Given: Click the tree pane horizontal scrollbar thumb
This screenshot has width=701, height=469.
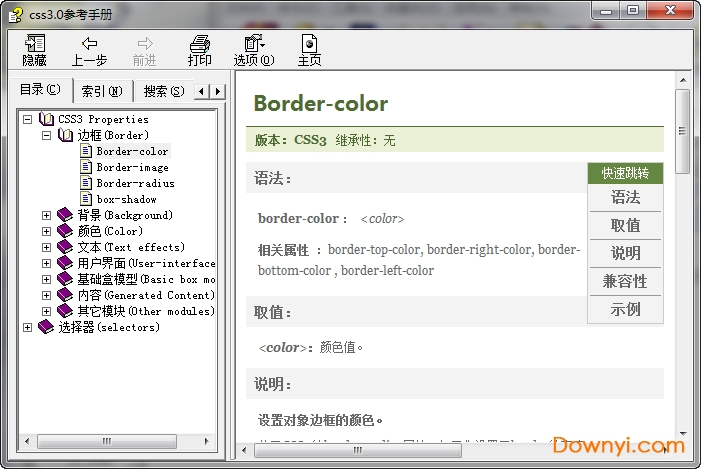Looking at the screenshot, I should click(x=106, y=441).
